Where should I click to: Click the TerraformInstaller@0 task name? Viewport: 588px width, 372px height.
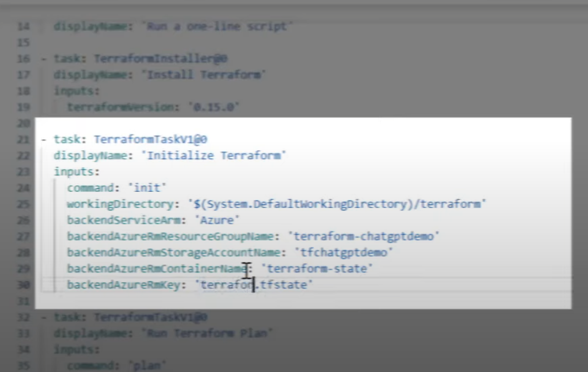(161, 59)
